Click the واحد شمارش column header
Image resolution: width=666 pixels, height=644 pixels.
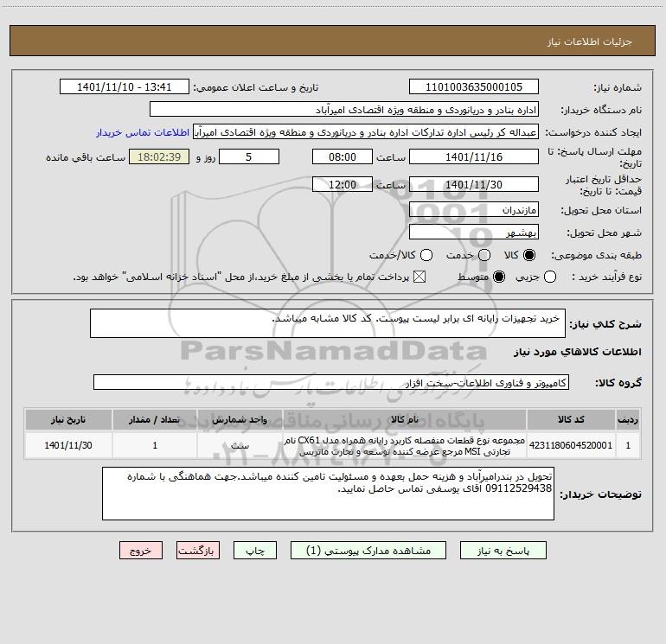240,419
